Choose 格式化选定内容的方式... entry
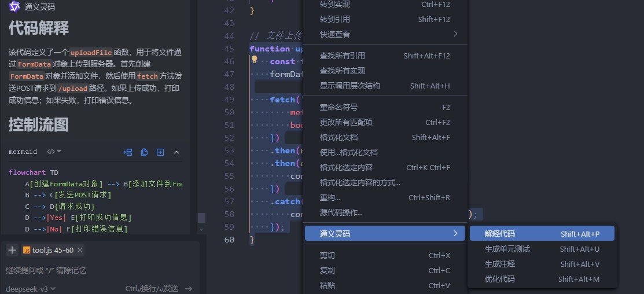Screen dimensions: 644x294 click(385, 182)
